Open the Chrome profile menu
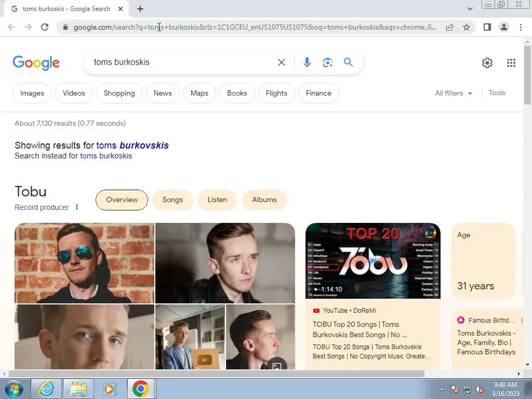The height and width of the screenshot is (399, 532). pyautogui.click(x=504, y=27)
